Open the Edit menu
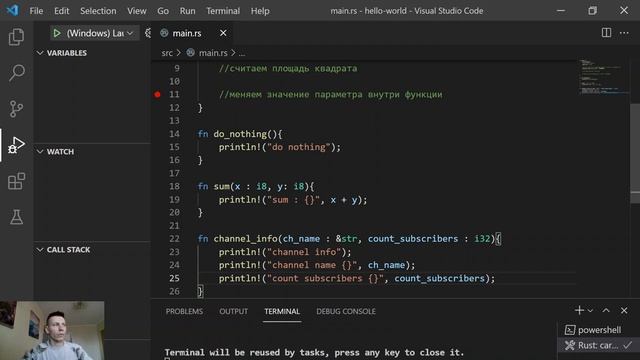This screenshot has width=640, height=360. [62, 11]
